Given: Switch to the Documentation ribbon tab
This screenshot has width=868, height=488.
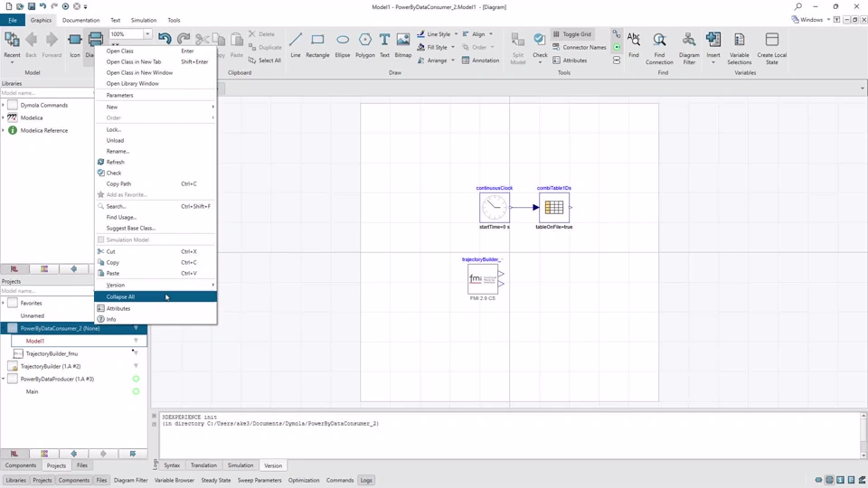Looking at the screenshot, I should (x=80, y=20).
